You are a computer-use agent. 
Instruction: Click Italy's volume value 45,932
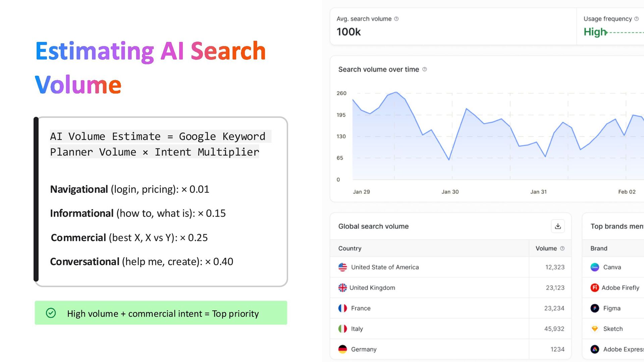[x=554, y=329]
